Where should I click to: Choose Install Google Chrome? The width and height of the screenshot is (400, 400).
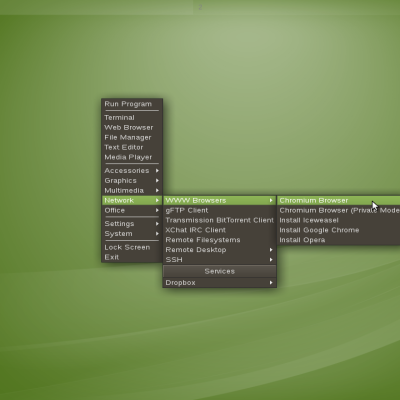[x=339, y=230]
